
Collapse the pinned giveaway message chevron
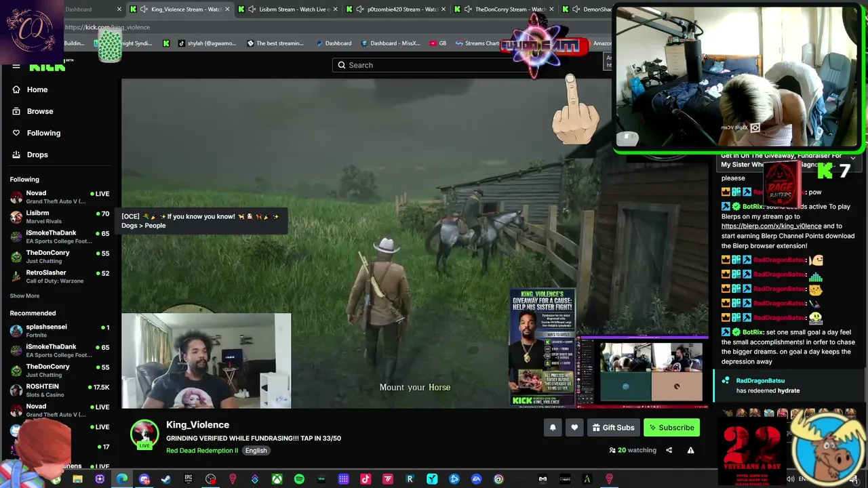click(853, 158)
